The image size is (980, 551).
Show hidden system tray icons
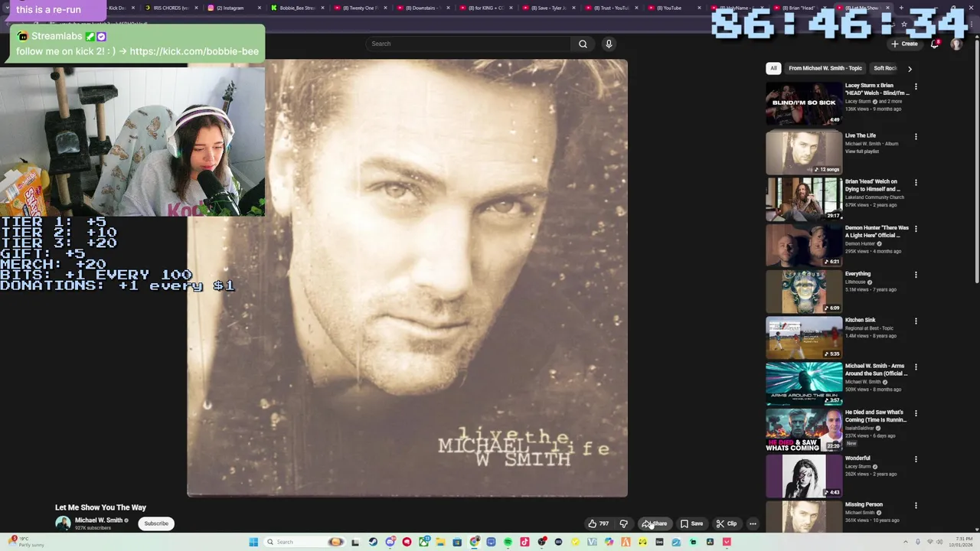[x=906, y=542]
